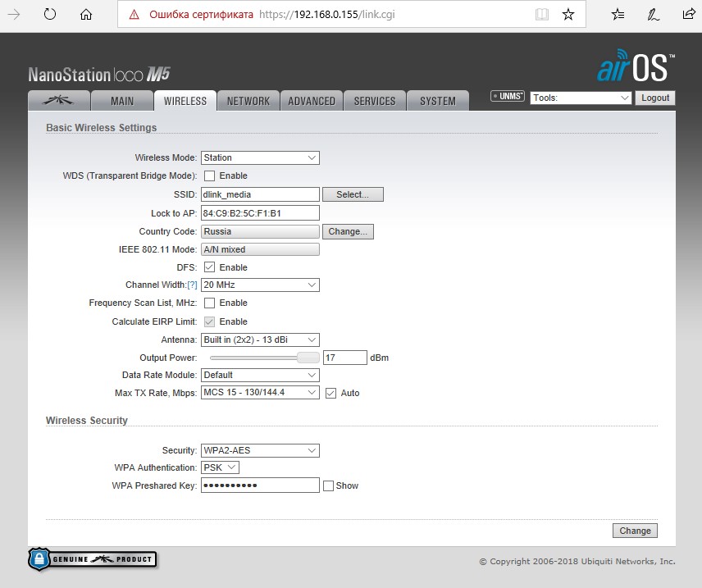Open the NETWORK tab
The height and width of the screenshot is (588, 702).
pos(248,101)
